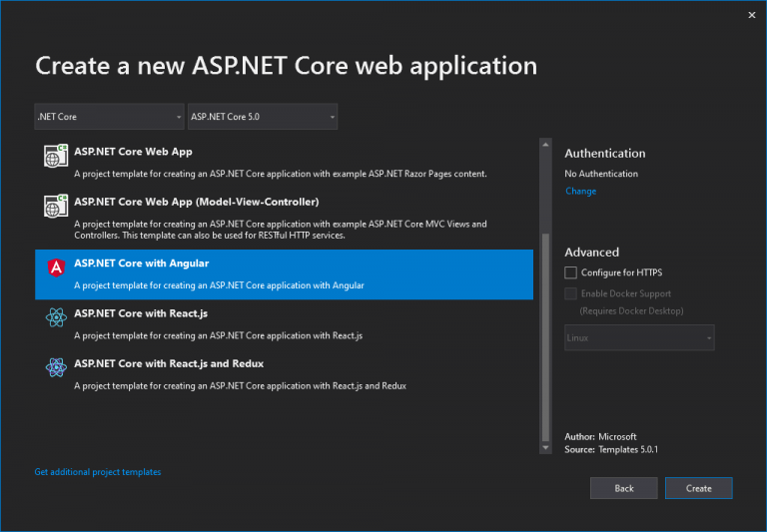Click the React.js template icon
767x532 pixels.
[x=55, y=317]
